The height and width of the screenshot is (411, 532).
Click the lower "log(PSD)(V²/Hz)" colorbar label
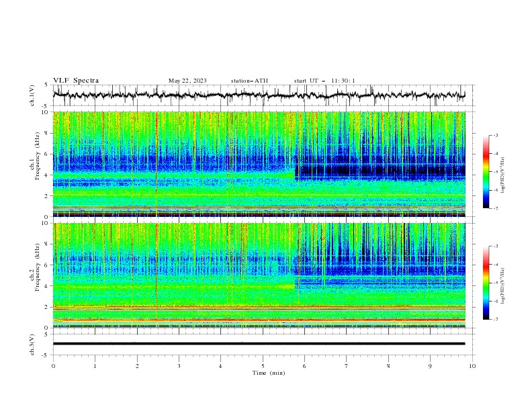pyautogui.click(x=502, y=286)
